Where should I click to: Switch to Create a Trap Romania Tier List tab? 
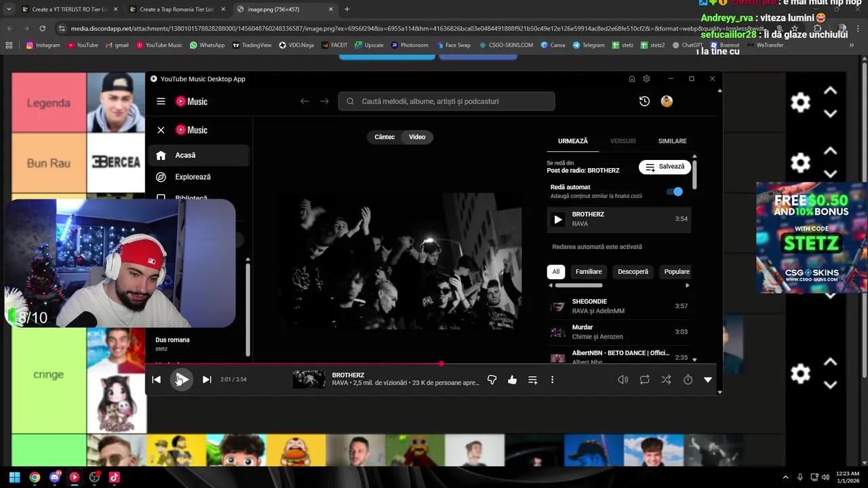point(176,9)
